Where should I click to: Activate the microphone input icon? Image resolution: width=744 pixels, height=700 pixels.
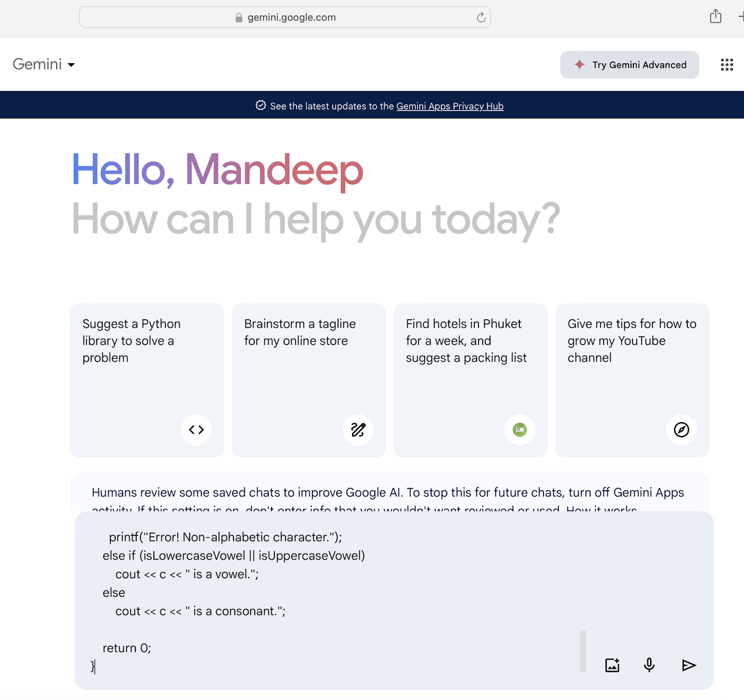coord(649,665)
